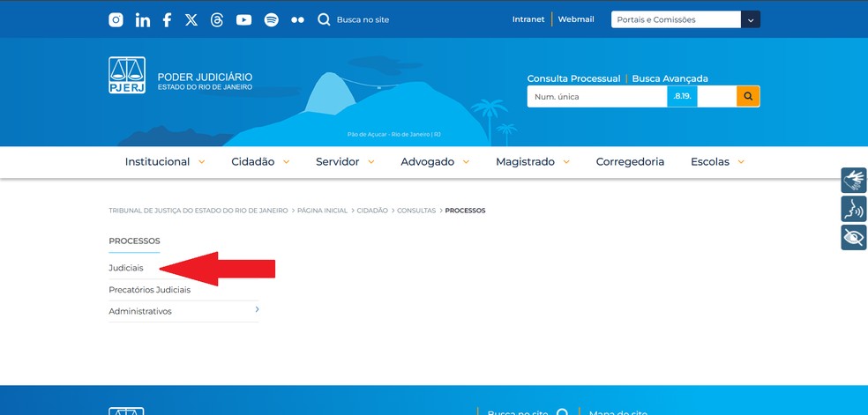This screenshot has width=868, height=415.
Task: Open the Consulta Processual link
Action: [x=573, y=78]
